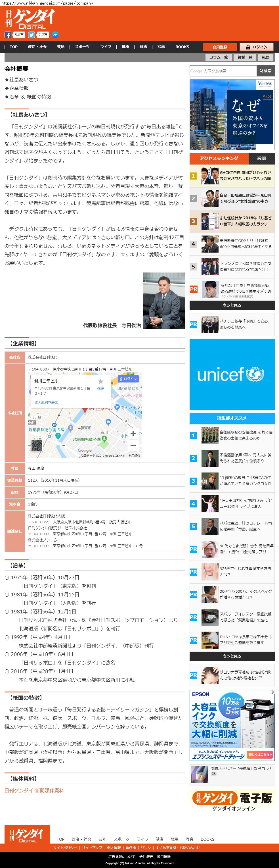This screenshot has height=868, width=279.
Task: Click the Twitter share icon
Action: [31, 35]
